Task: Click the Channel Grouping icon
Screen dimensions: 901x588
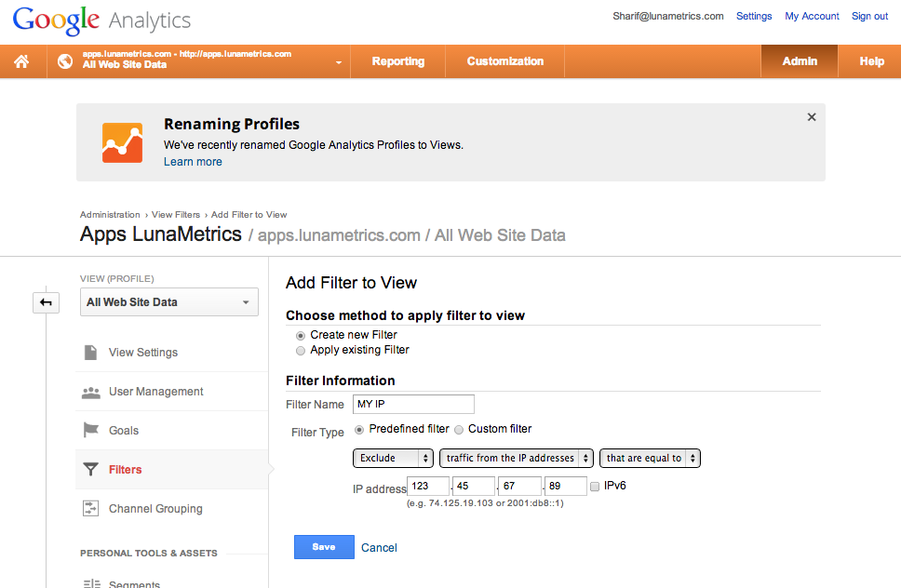Action: click(x=91, y=508)
